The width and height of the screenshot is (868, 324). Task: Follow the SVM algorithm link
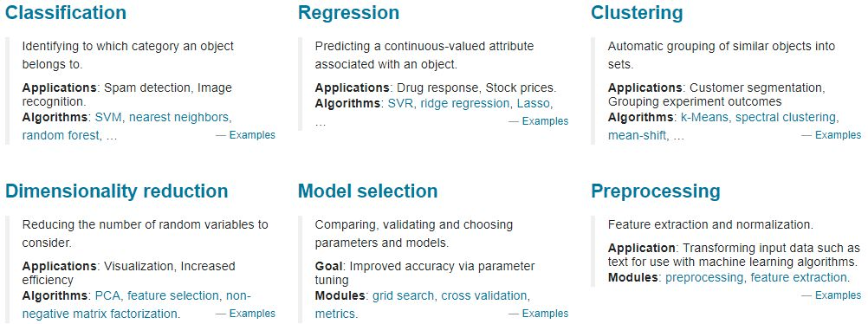pyautogui.click(x=107, y=118)
